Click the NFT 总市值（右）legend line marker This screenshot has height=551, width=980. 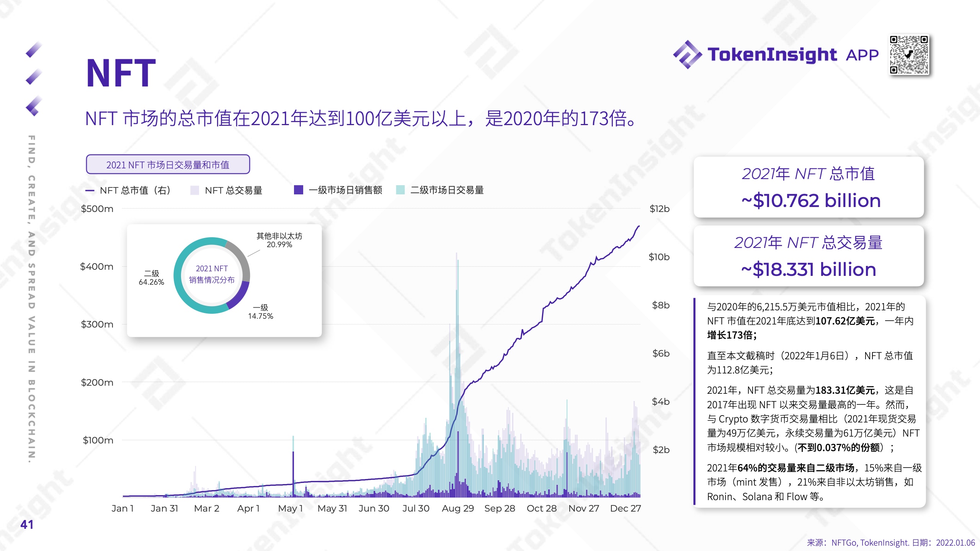tap(90, 191)
